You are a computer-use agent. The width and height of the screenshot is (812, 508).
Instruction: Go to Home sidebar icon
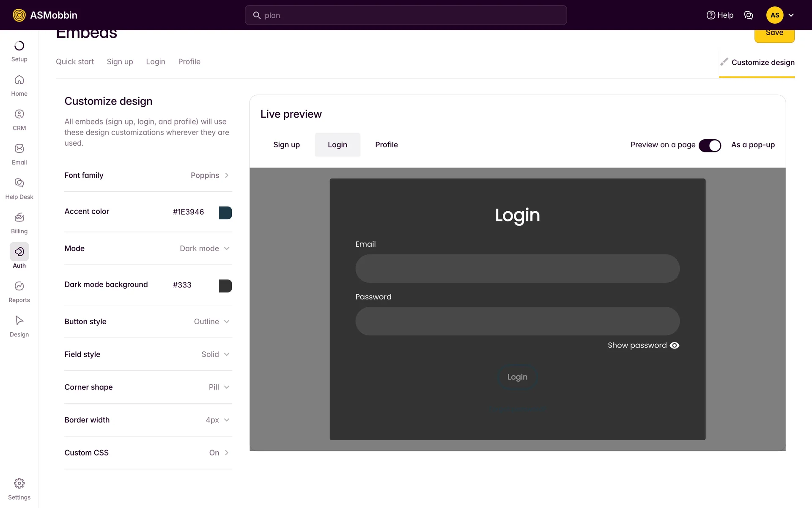click(19, 80)
